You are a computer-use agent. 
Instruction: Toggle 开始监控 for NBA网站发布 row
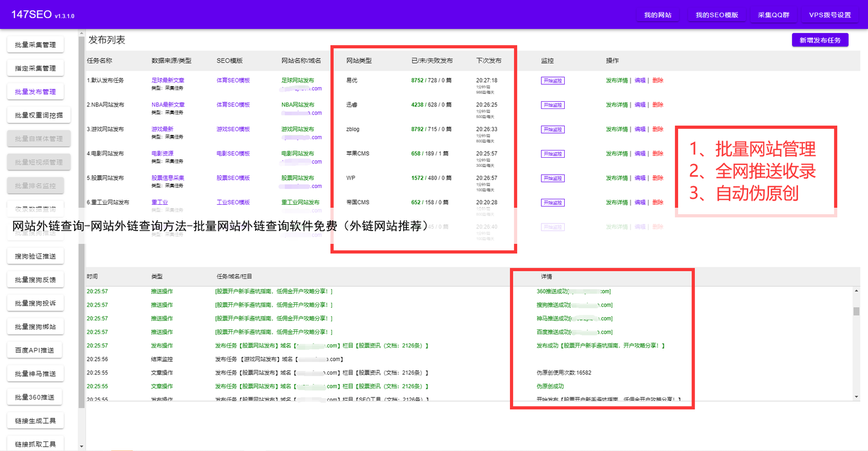[x=553, y=105]
